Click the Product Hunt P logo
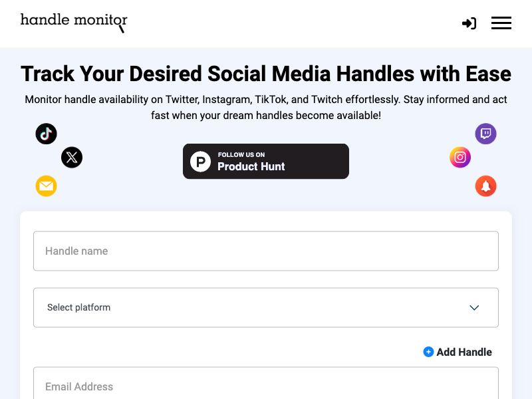532x399 pixels. tap(200, 162)
